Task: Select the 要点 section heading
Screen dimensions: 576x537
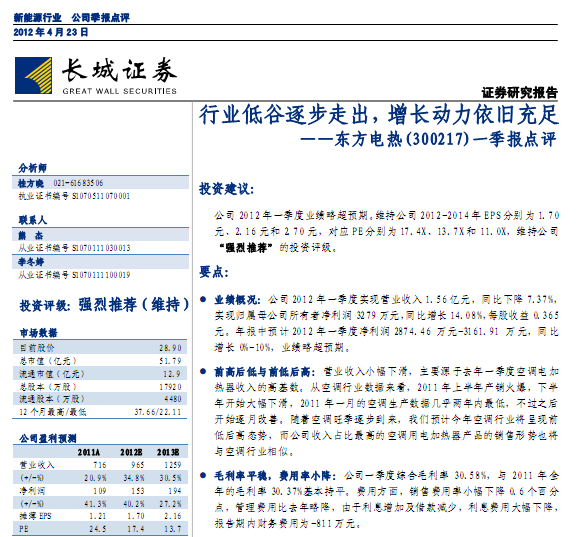Action: 214,272
